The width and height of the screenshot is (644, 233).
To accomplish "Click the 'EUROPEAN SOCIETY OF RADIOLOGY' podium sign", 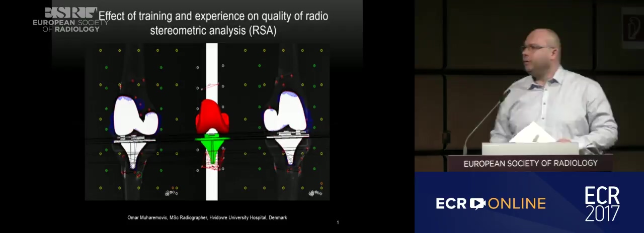I will coord(530,163).
